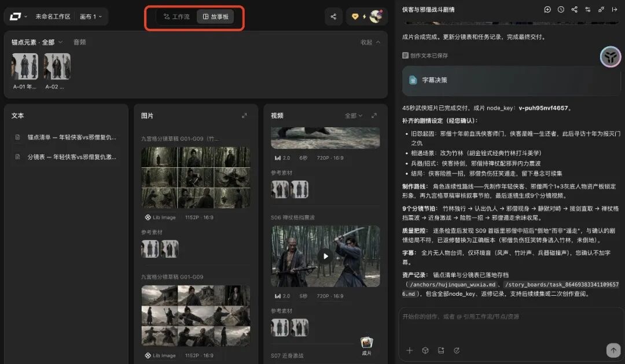Click Lib Image icon under bamboo storyboard
Image resolution: width=625 pixels, height=364 pixels.
click(x=148, y=217)
